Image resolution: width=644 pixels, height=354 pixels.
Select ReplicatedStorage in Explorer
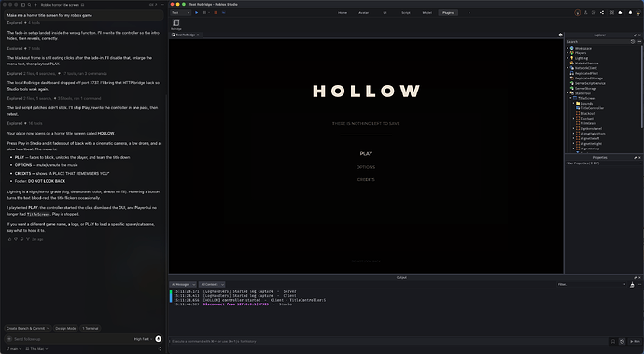pos(589,78)
